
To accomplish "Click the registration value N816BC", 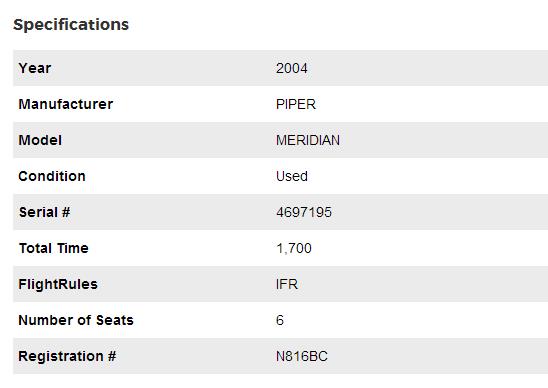I will click(x=302, y=356).
